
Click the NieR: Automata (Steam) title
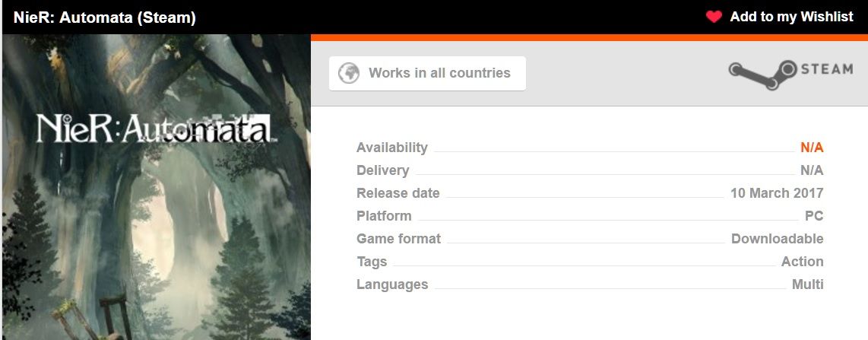coord(105,17)
